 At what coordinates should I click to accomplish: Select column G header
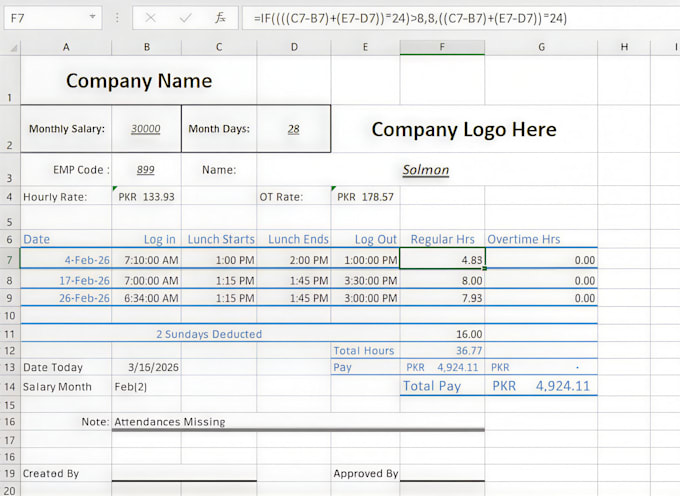541,47
